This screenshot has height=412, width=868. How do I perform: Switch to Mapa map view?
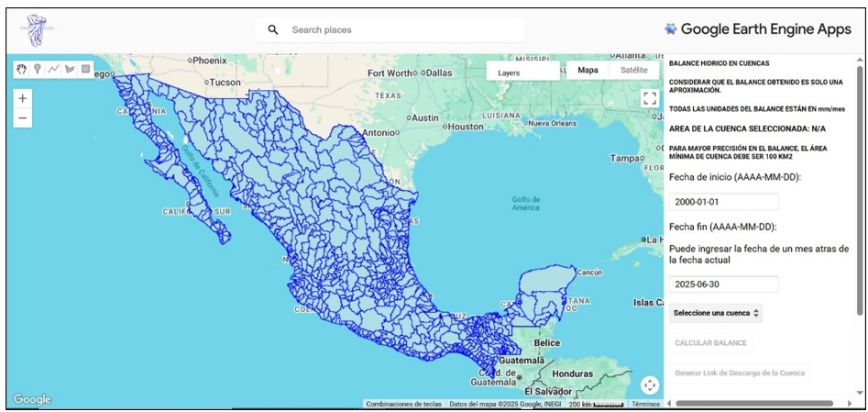tap(588, 71)
